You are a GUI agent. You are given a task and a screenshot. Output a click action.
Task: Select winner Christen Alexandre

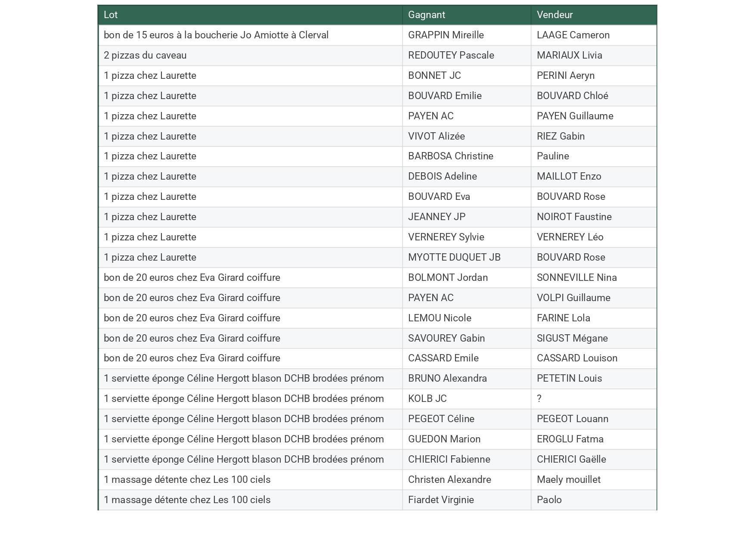(x=449, y=480)
